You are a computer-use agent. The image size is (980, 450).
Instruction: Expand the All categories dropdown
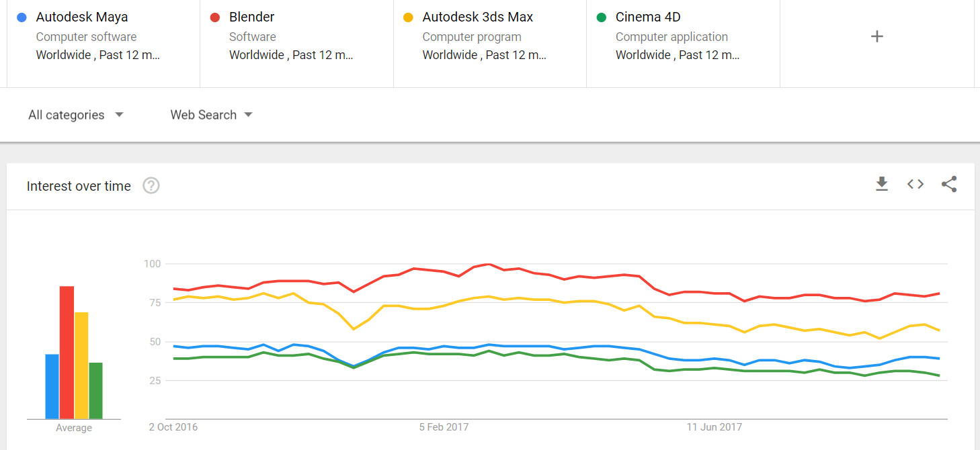click(x=76, y=115)
